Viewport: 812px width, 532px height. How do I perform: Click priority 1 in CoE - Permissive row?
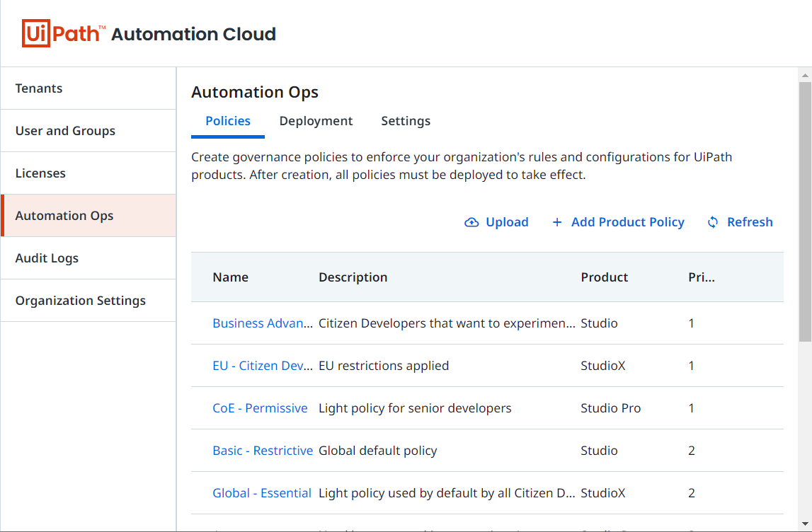click(x=692, y=407)
